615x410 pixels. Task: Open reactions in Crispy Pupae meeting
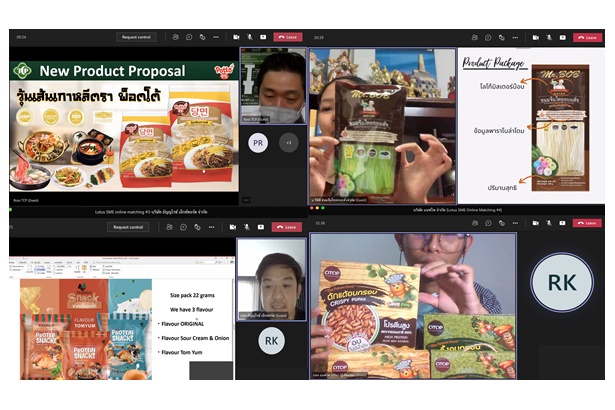coord(502,223)
